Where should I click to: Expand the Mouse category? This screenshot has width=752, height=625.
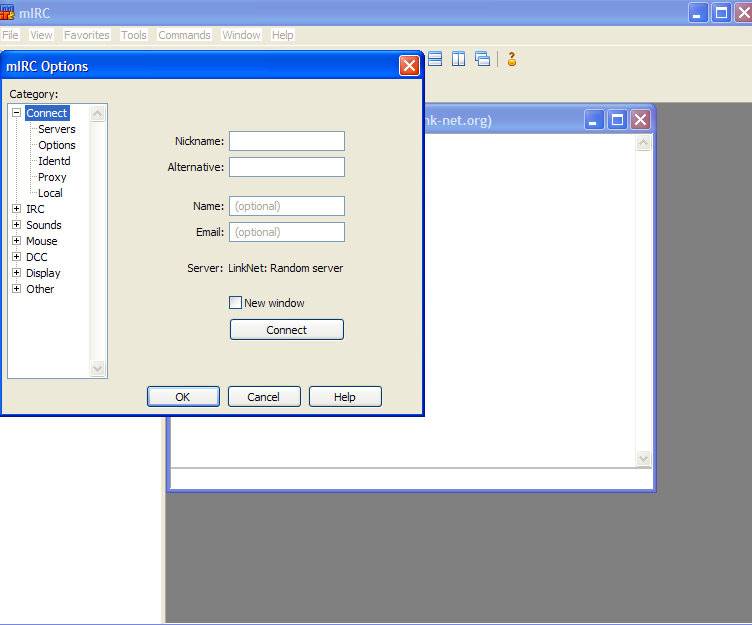click(16, 240)
